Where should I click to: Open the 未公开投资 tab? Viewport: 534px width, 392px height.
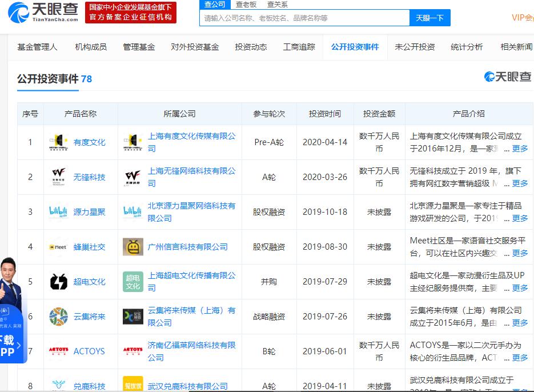click(x=415, y=47)
